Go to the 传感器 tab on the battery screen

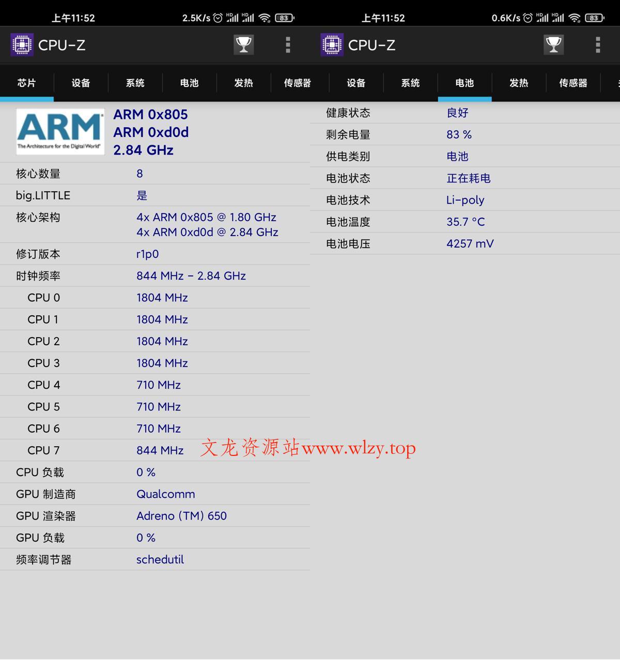click(x=573, y=83)
